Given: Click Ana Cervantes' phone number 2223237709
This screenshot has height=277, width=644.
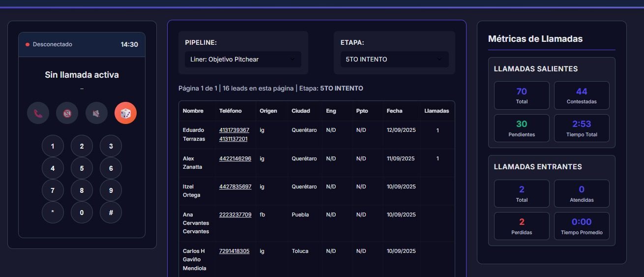Looking at the screenshot, I should coord(235,215).
